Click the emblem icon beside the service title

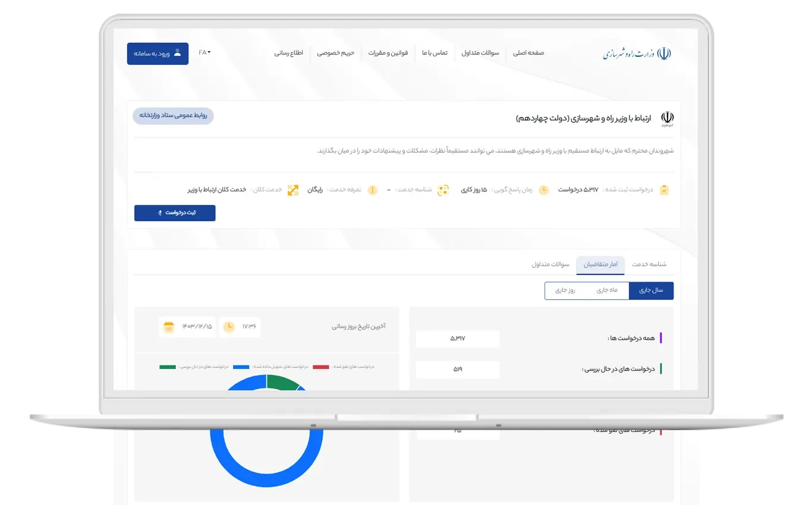pyautogui.click(x=668, y=118)
